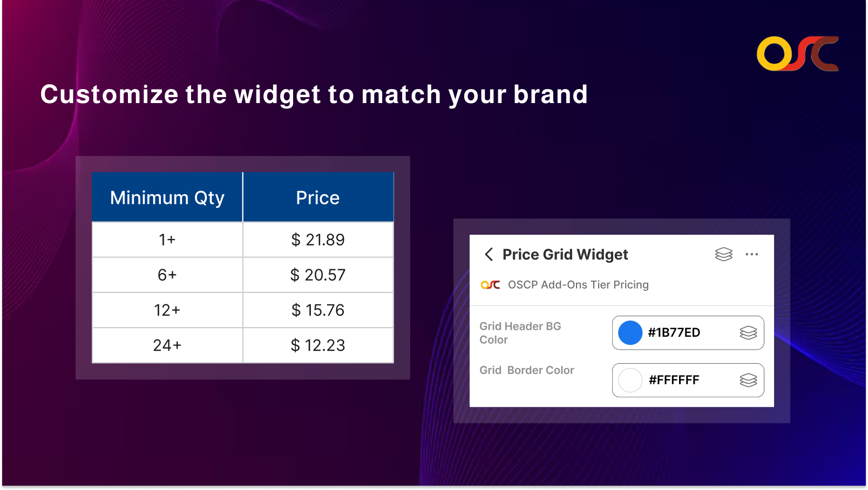The height and width of the screenshot is (490, 868).
Task: Click the #FFFFFF hex value field
Action: [x=674, y=380]
